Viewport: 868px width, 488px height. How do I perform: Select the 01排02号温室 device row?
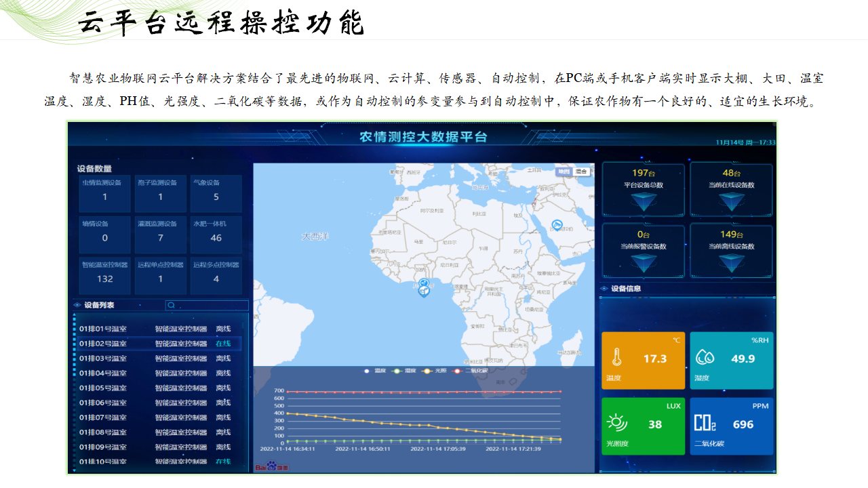pyautogui.click(x=159, y=344)
